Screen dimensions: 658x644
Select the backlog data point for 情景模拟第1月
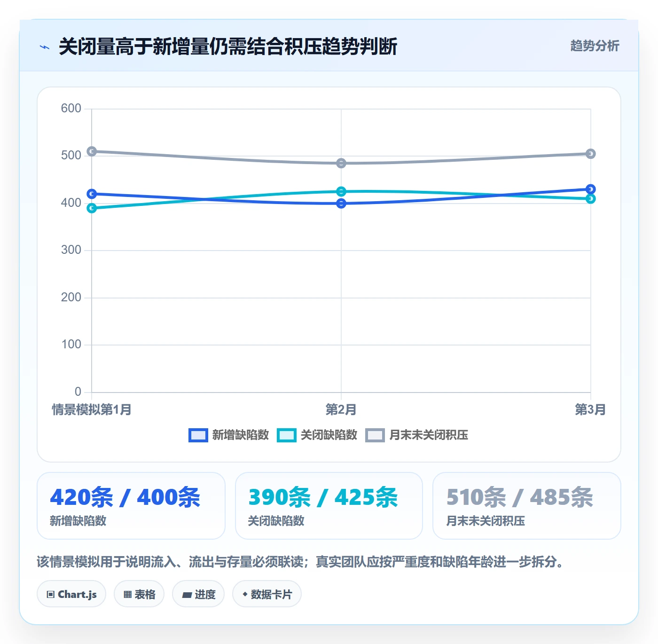pyautogui.click(x=92, y=151)
